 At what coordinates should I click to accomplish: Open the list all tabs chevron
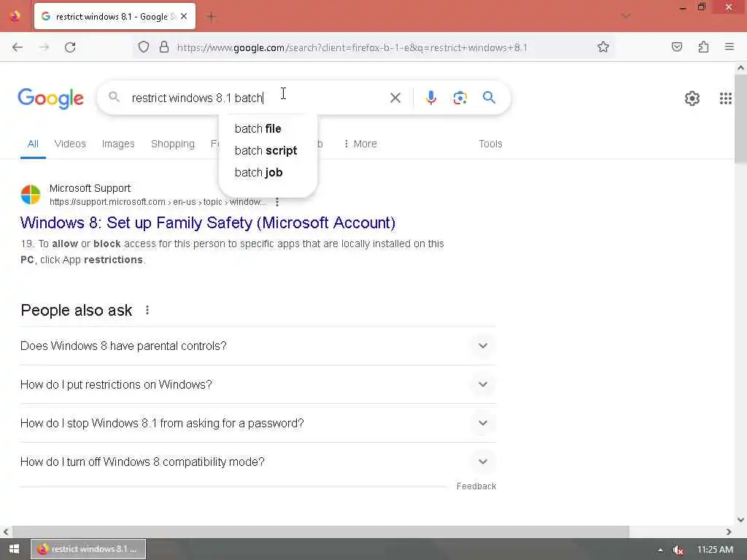pyautogui.click(x=626, y=16)
